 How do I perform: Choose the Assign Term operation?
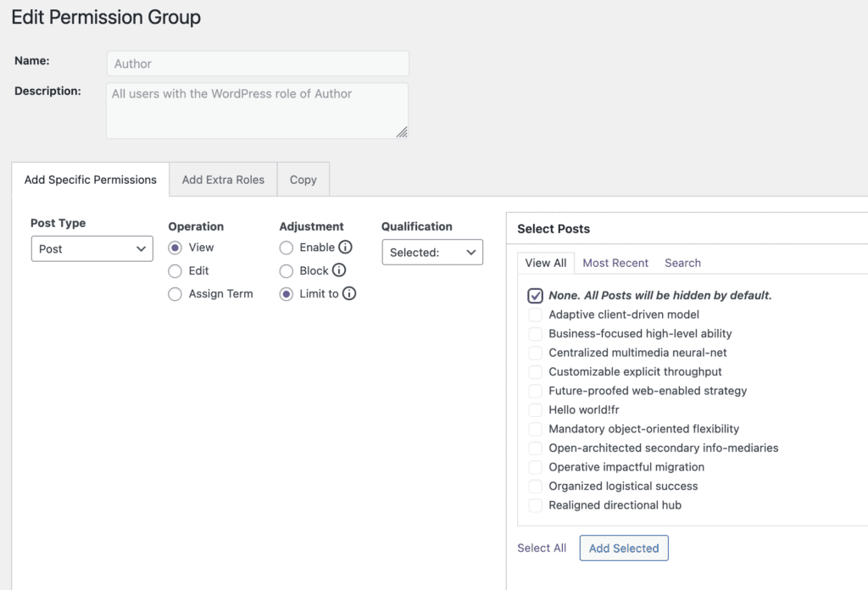(x=175, y=294)
